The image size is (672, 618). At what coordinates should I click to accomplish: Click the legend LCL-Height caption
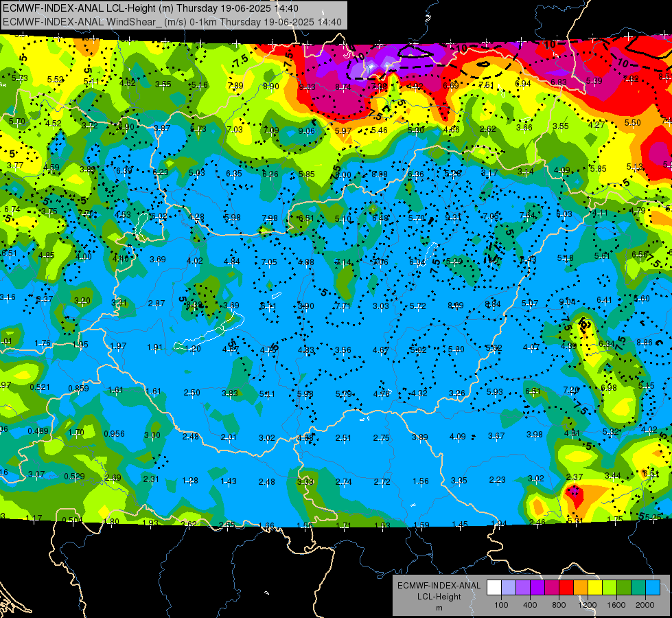point(439,597)
